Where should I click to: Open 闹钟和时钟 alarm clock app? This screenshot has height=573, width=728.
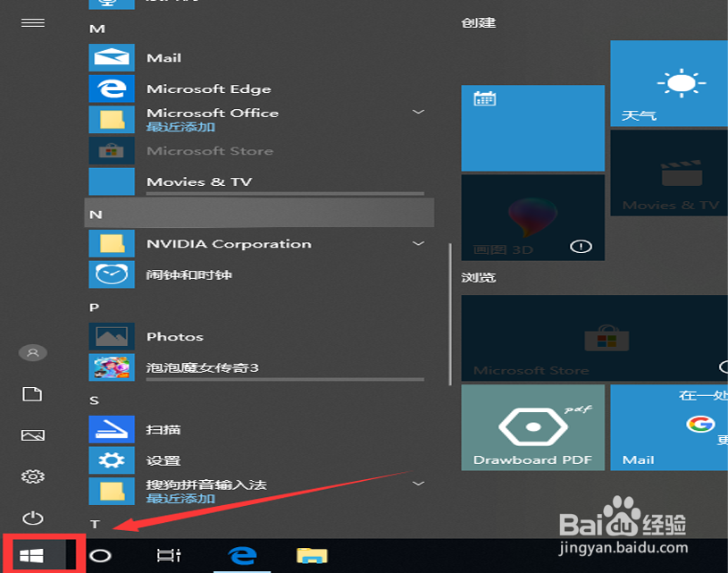tap(257, 274)
